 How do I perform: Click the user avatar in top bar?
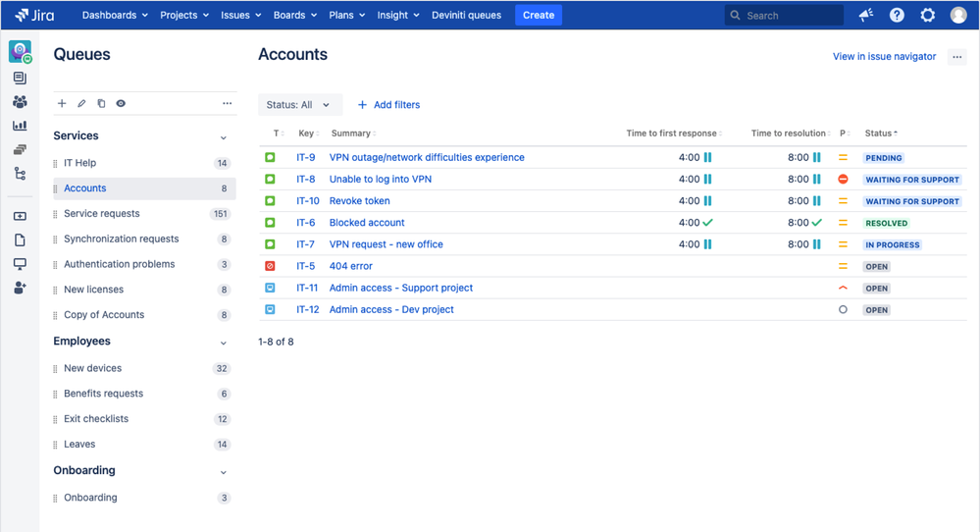tap(958, 15)
